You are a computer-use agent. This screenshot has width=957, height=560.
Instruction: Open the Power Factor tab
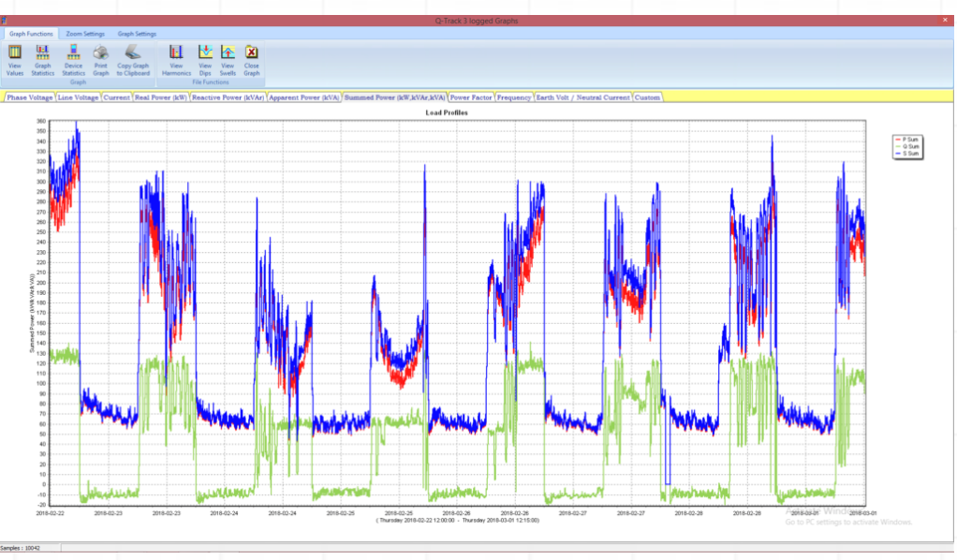471,97
